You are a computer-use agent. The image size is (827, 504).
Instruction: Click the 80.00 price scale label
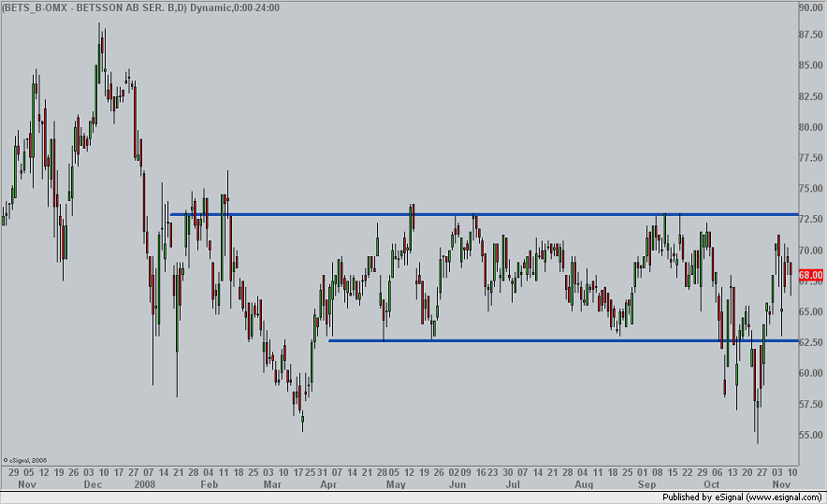[x=811, y=127]
